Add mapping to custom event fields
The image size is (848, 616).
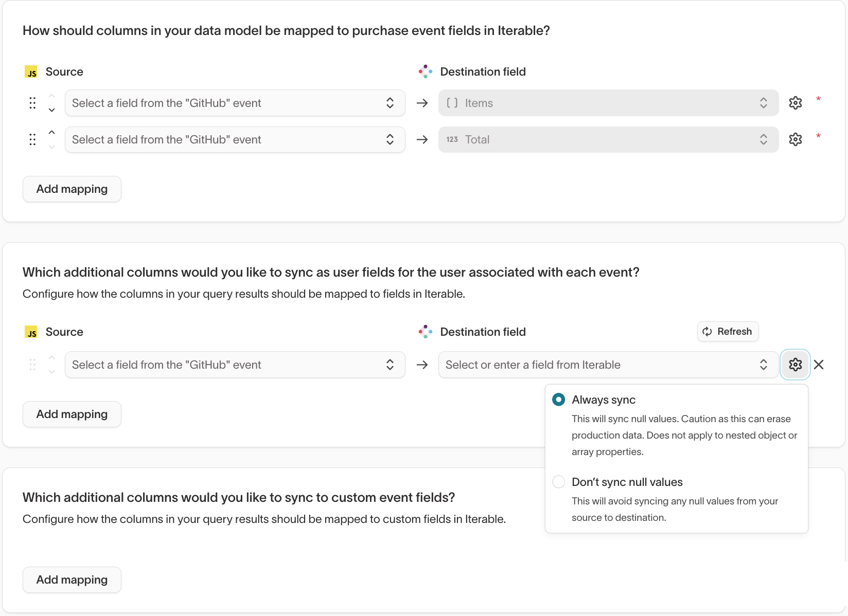72,580
